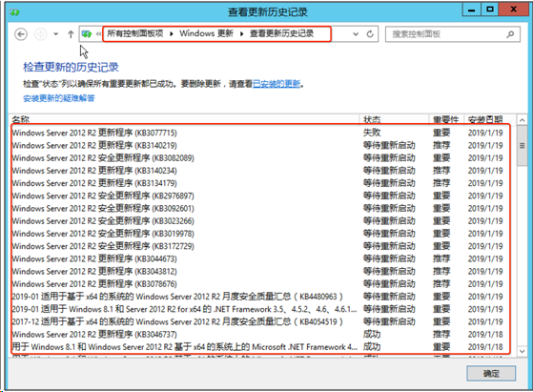Minimize the 查看更新历史记录 window

pyautogui.click(x=471, y=10)
